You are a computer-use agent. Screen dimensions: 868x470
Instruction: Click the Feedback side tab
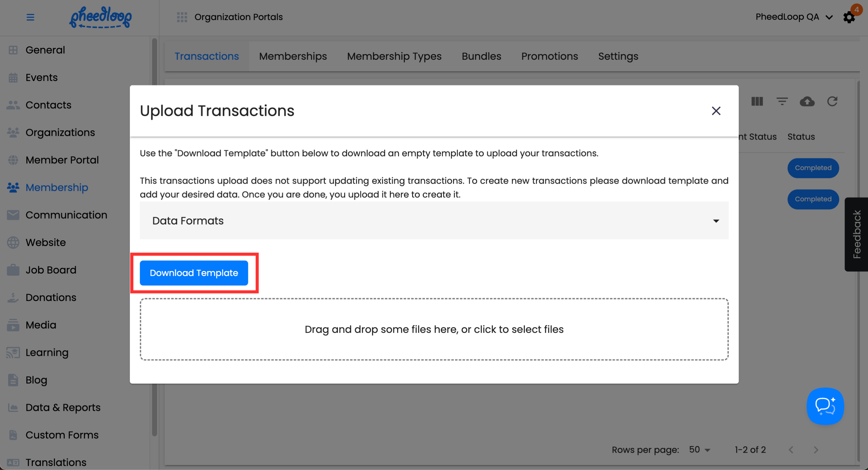(856, 234)
